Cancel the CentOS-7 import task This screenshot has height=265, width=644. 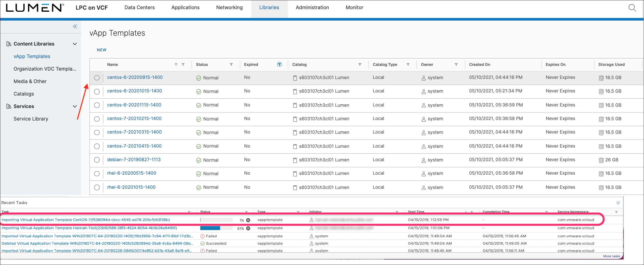(248, 220)
